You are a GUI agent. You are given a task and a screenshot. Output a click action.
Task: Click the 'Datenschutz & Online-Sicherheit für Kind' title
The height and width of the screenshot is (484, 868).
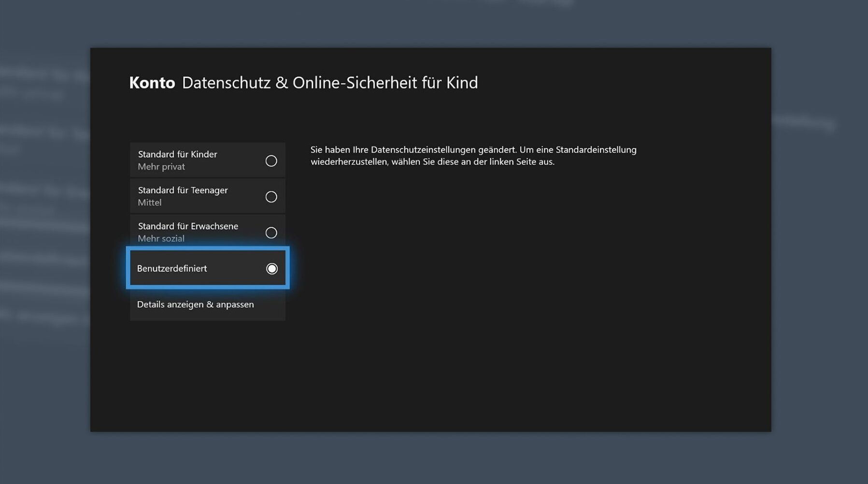pos(329,83)
